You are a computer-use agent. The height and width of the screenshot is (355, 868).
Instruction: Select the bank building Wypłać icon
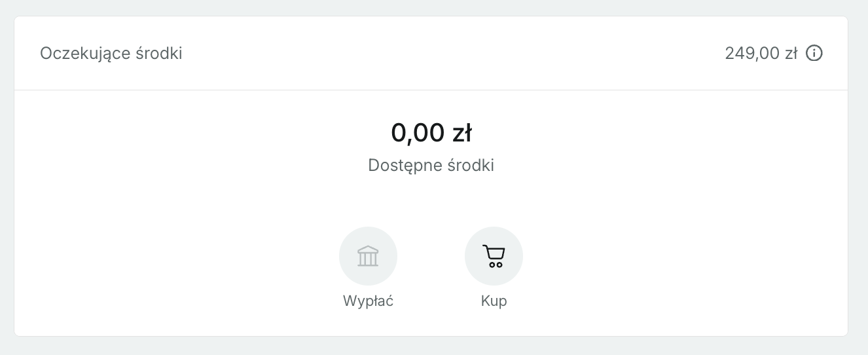tap(368, 256)
